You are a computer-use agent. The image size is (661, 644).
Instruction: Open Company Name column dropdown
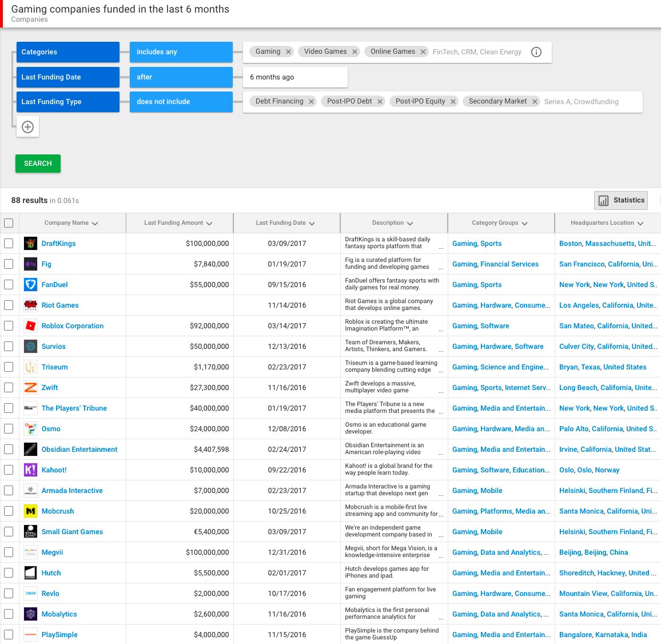[95, 224]
